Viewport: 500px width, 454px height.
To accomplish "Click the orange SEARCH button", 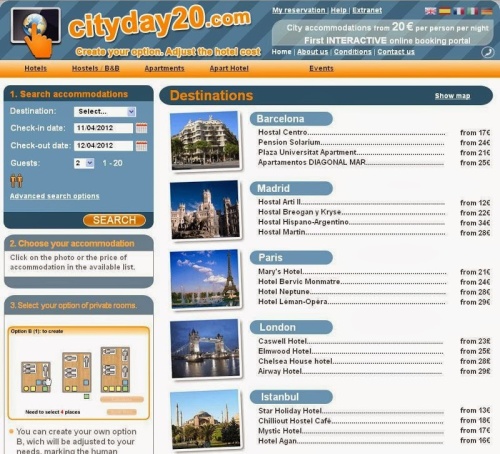I will (114, 220).
